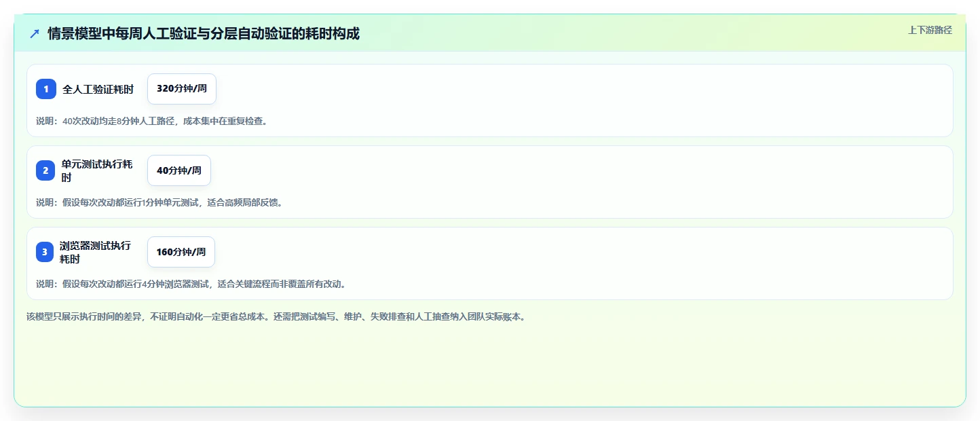980x421 pixels.
Task: Click the footer disclaimer starting 该模型只展示执行时间的差异
Action: [276, 316]
